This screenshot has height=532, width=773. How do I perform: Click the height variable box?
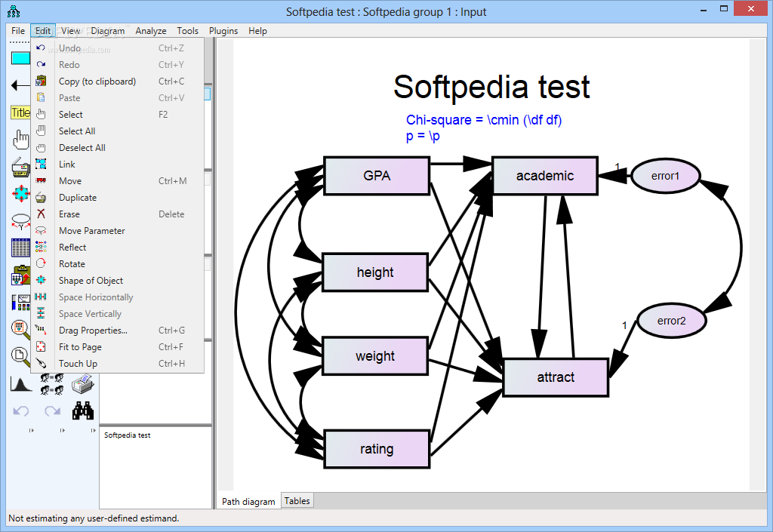click(x=375, y=272)
